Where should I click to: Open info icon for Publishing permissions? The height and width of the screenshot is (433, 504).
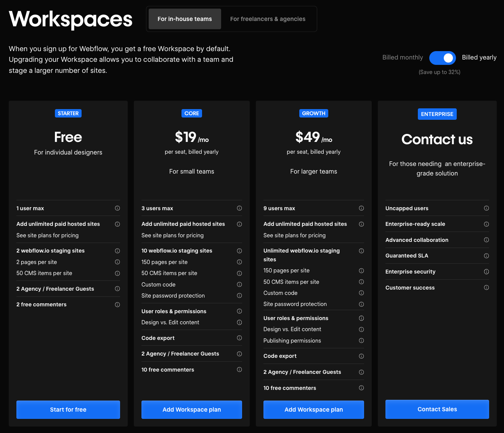[x=361, y=341]
